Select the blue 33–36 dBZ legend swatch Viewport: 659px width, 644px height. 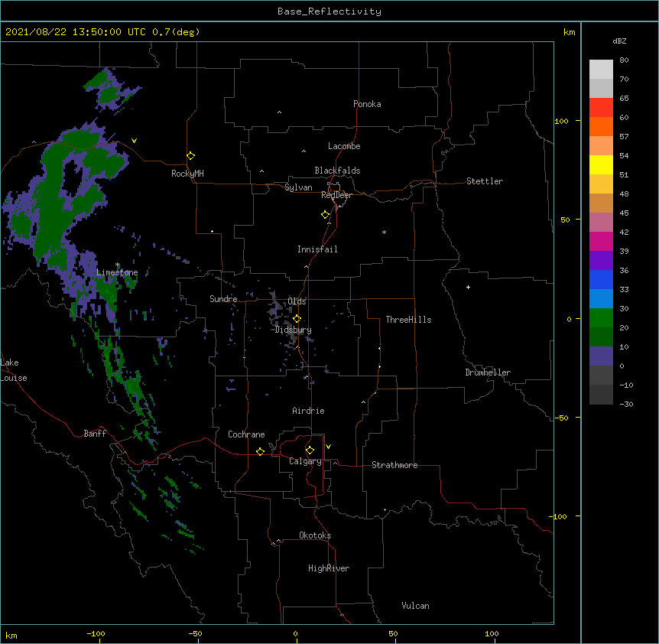601,279
